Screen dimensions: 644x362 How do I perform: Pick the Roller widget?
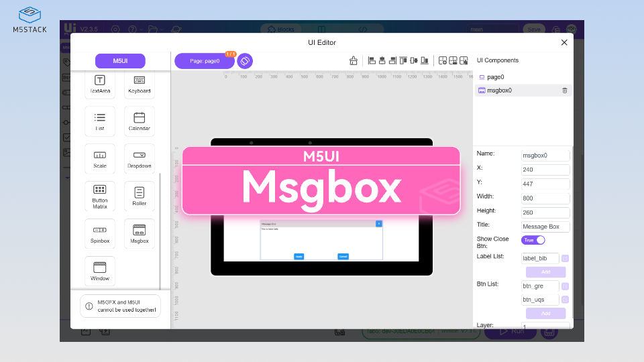pos(140,196)
